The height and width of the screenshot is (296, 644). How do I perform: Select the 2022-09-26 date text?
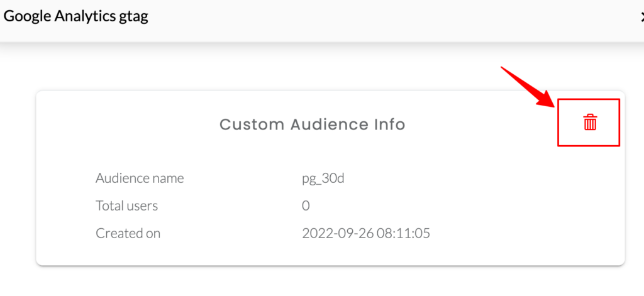337,233
